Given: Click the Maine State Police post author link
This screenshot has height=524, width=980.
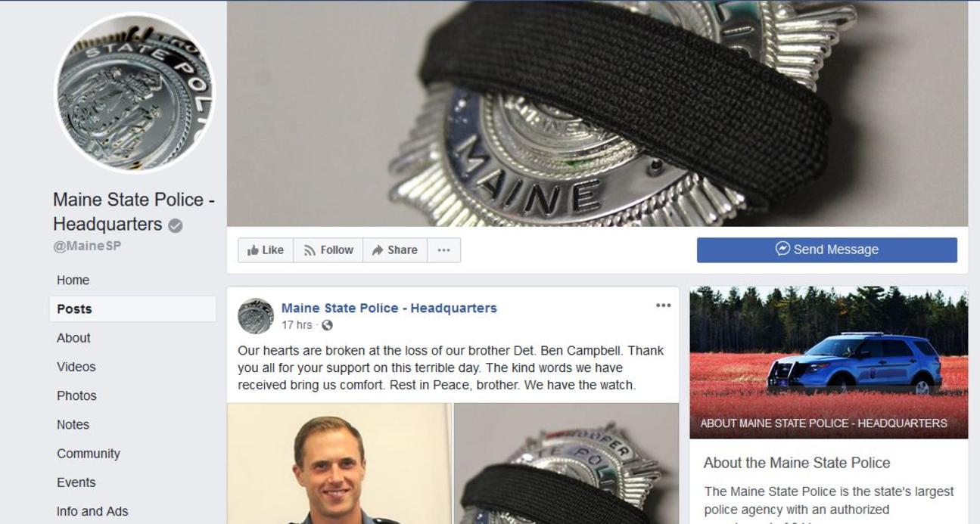Looking at the screenshot, I should 389,308.
